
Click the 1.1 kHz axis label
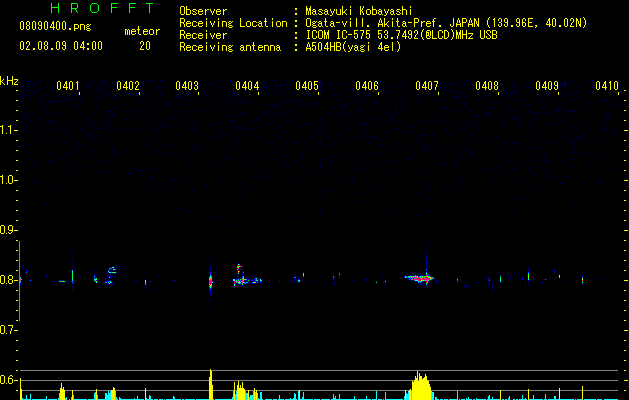(8, 130)
